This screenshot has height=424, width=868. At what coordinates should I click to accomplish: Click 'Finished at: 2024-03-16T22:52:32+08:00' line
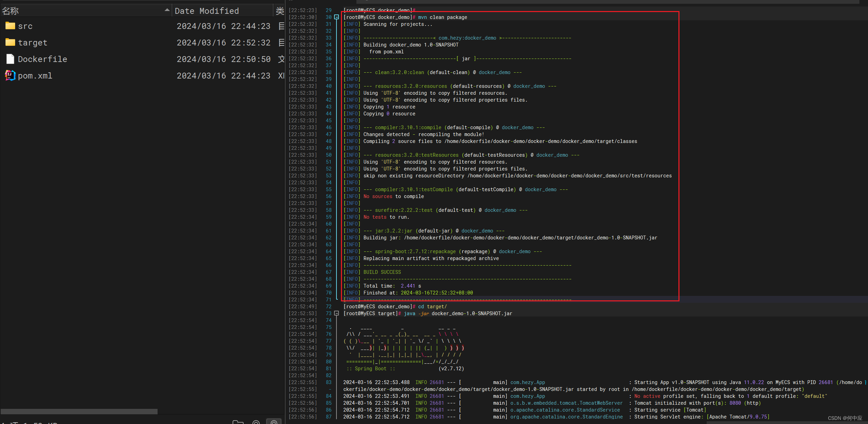(418, 293)
